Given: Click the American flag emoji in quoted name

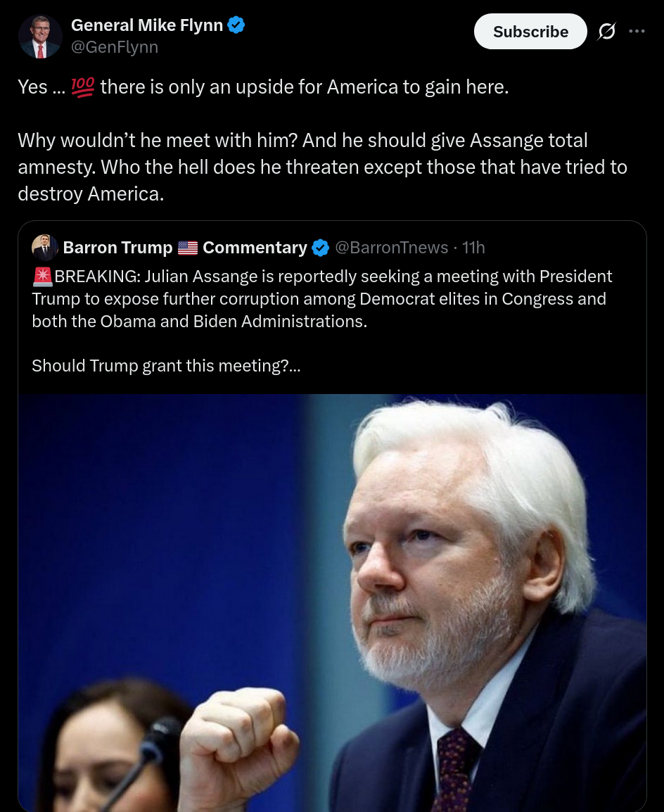Looking at the screenshot, I should (x=187, y=248).
